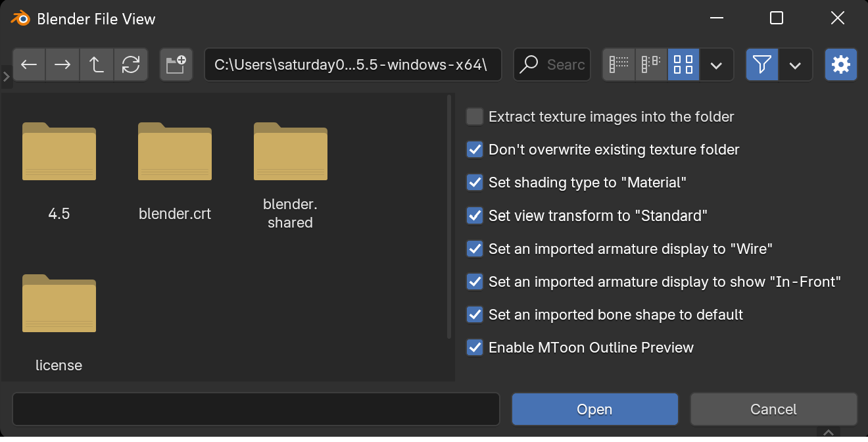Switch to horizontal list display mode
The height and width of the screenshot is (442, 868).
tap(651, 64)
